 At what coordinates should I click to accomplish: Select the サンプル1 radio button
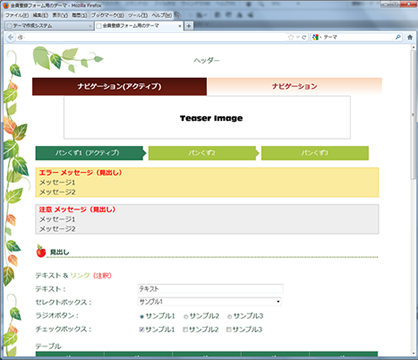pos(142,316)
